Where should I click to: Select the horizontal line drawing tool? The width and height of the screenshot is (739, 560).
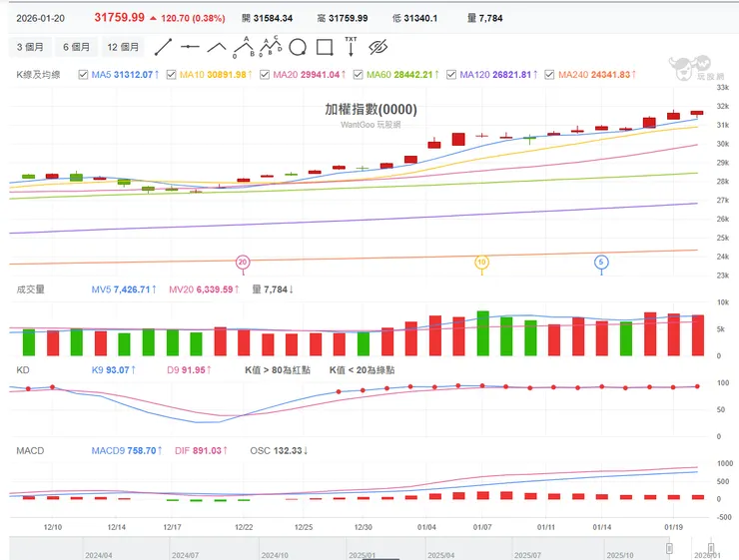pyautogui.click(x=190, y=47)
